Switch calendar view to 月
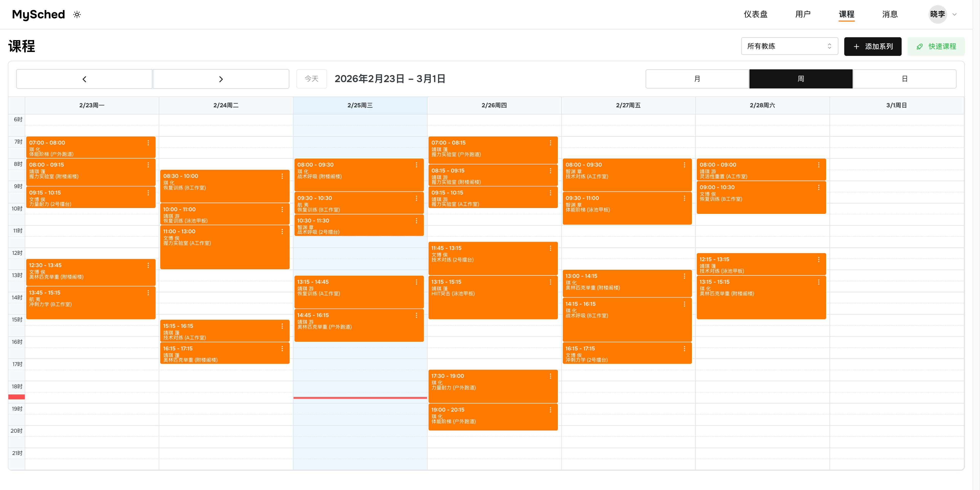The height and width of the screenshot is (490, 980). [x=696, y=79]
